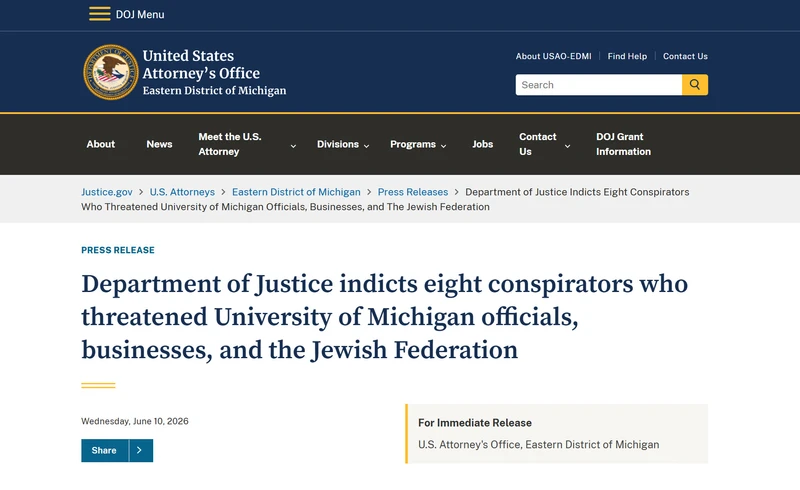Screen dimensions: 800x490
Task: Open the DOJ Menu hamburger icon
Action: coord(99,14)
